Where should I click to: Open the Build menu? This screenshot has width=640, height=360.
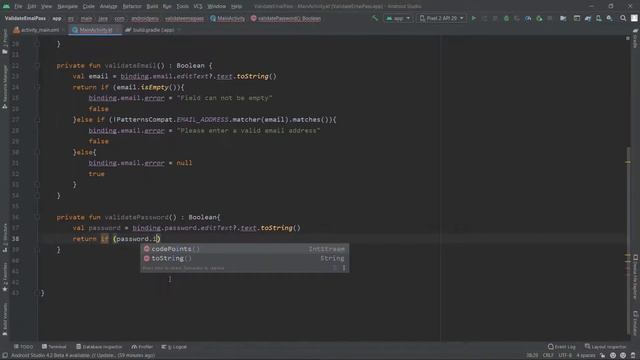coord(152,7)
